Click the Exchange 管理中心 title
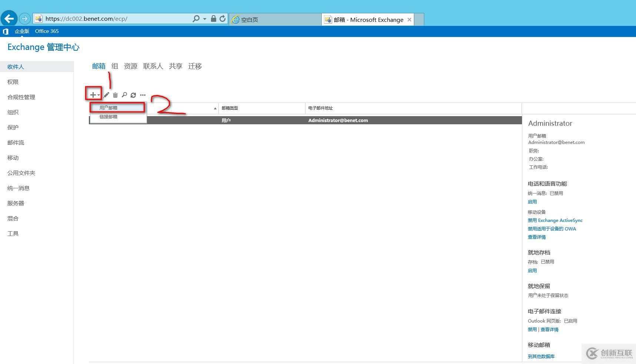636x364 pixels. point(43,47)
